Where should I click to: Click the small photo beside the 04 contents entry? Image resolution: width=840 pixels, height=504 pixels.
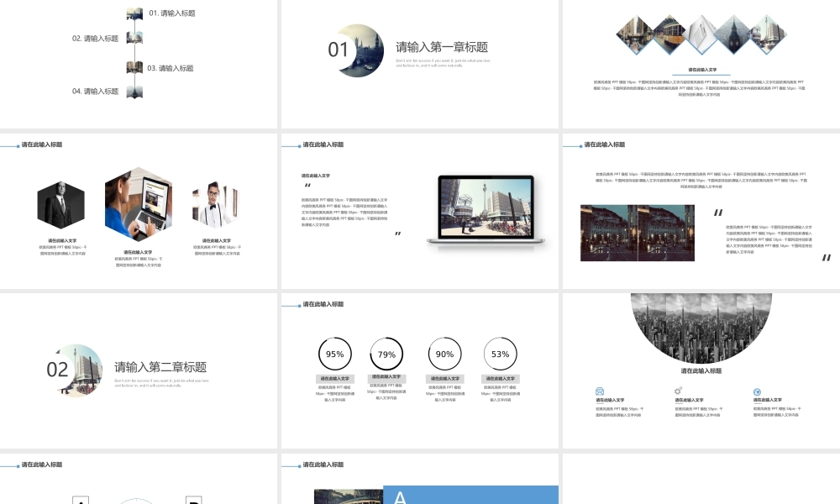134,92
